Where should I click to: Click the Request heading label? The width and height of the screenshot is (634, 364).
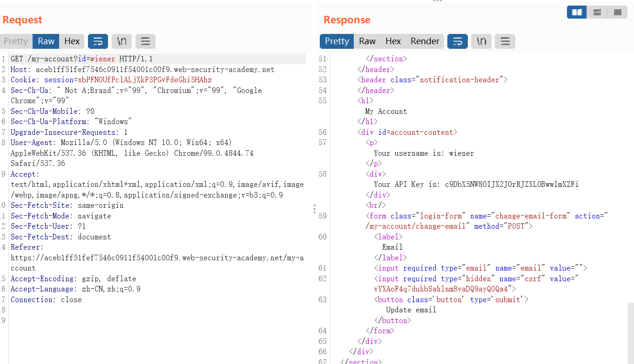click(22, 20)
